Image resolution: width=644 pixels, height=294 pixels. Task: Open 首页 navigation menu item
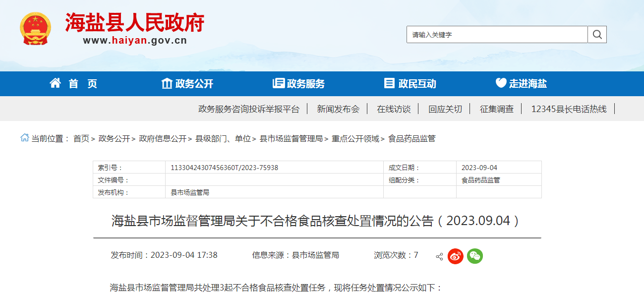tap(83, 84)
